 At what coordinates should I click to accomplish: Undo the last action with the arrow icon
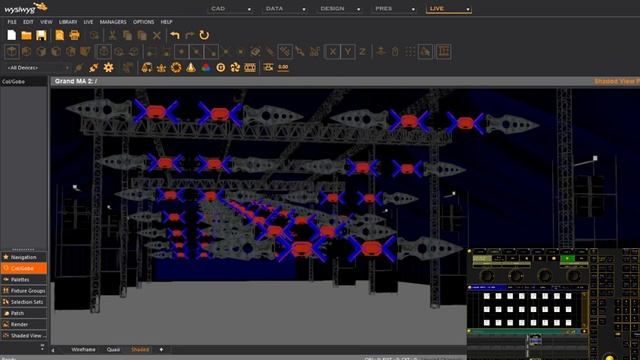[175, 36]
